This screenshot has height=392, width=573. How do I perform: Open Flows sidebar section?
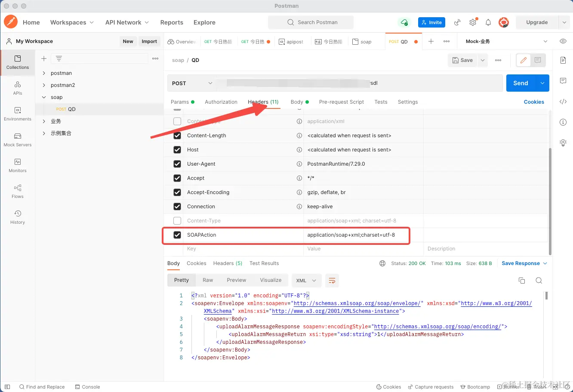18,191
